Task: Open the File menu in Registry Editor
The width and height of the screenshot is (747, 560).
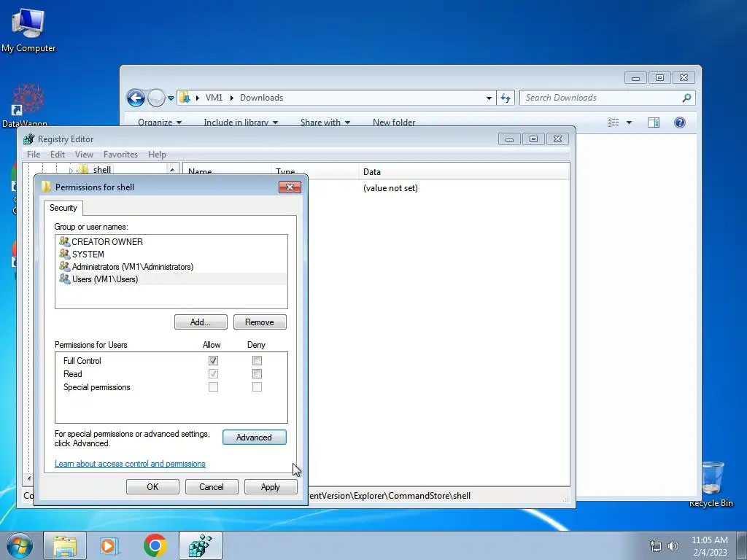Action: (34, 155)
